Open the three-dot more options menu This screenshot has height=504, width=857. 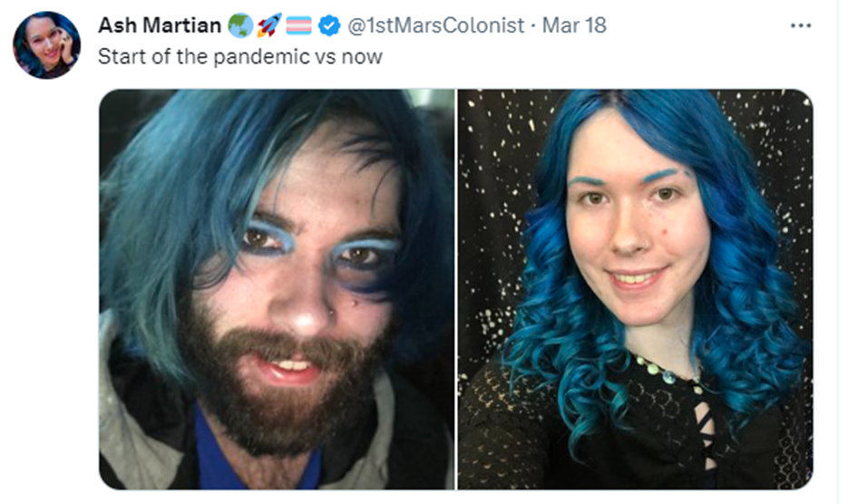[800, 25]
